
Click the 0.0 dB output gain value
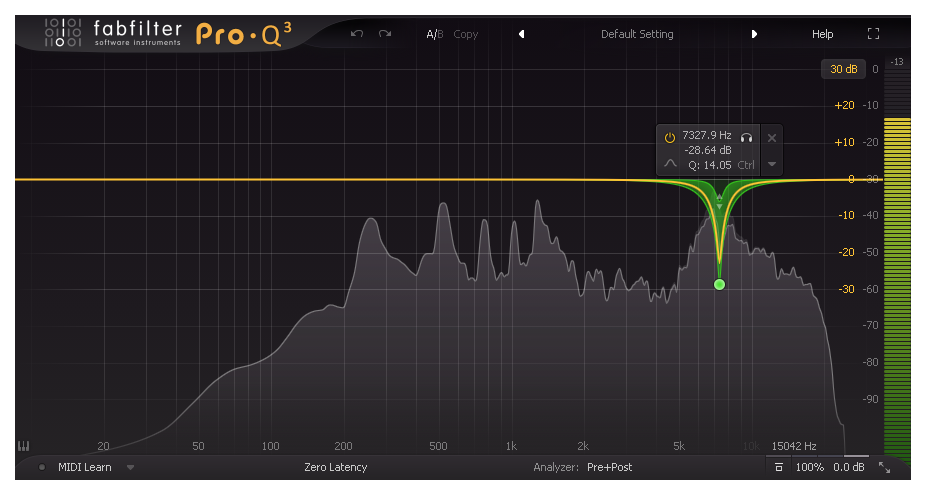(x=849, y=467)
